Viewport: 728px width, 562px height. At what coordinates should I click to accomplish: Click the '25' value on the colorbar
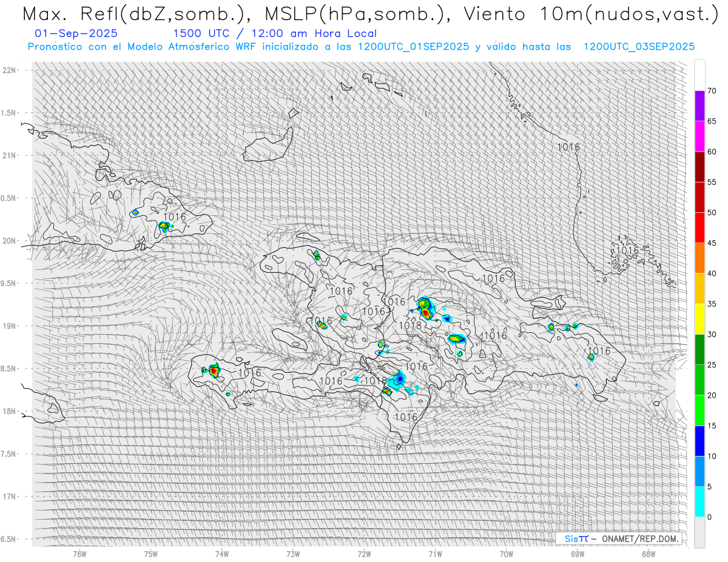pos(712,365)
